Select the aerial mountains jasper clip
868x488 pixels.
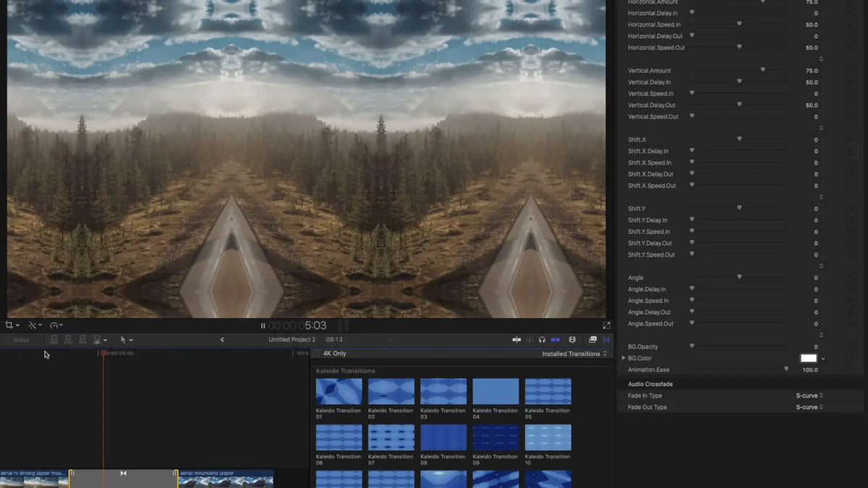point(226,478)
